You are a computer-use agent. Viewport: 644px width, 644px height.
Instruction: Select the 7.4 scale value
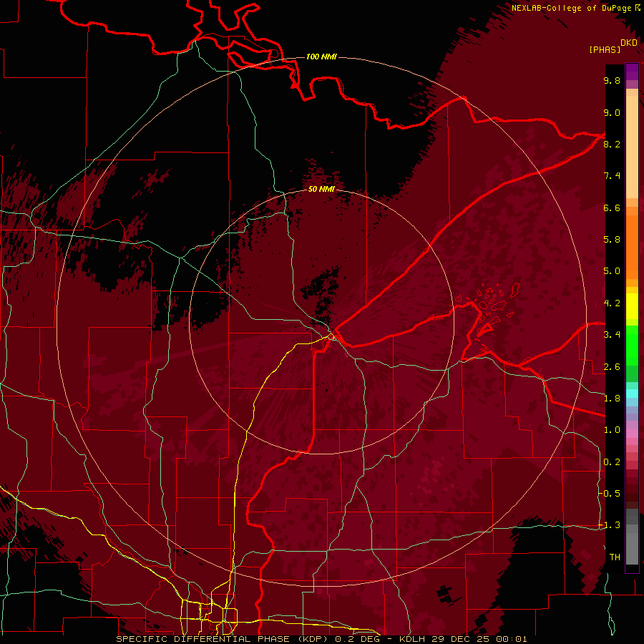pyautogui.click(x=612, y=176)
